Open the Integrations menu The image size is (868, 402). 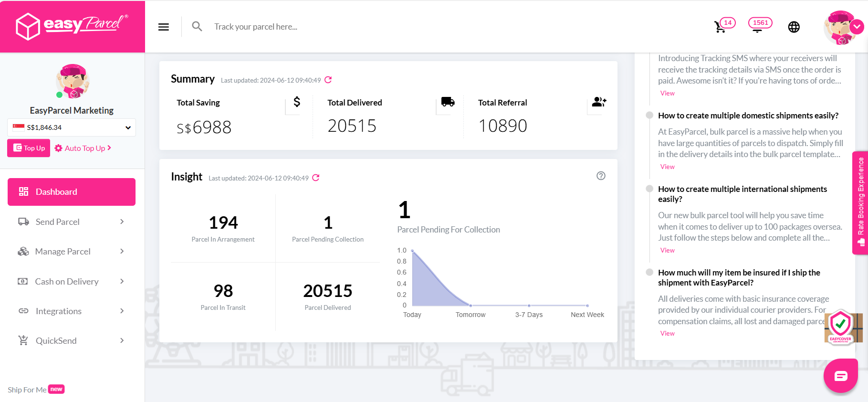click(x=72, y=311)
